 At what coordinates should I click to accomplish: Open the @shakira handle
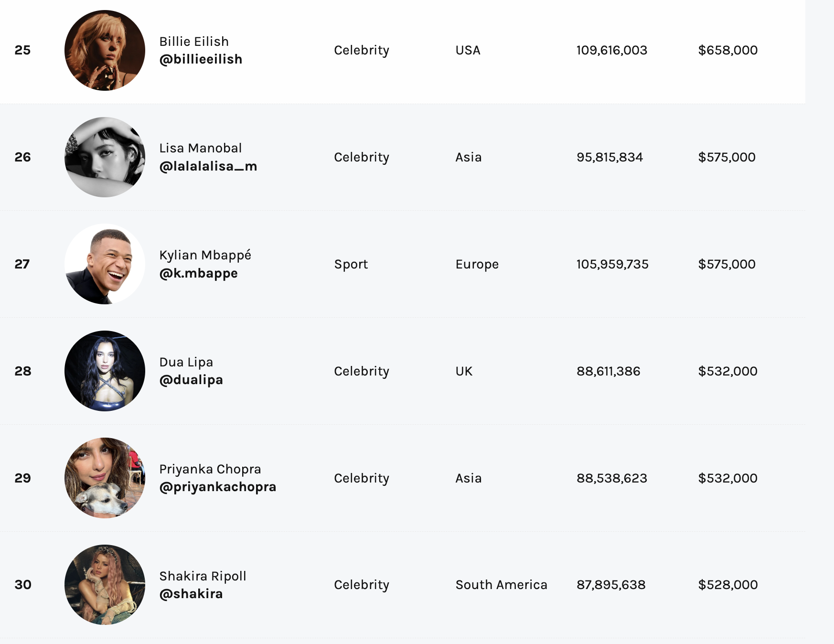pos(191,594)
